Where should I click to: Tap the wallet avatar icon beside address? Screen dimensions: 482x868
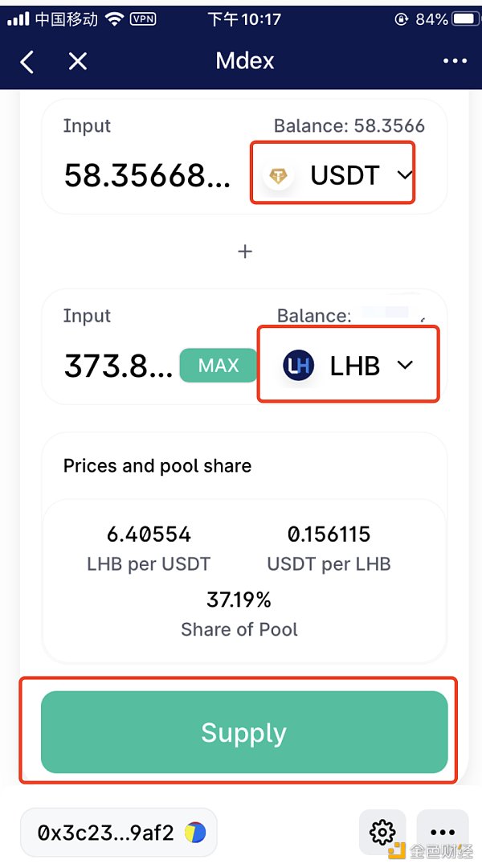point(195,832)
